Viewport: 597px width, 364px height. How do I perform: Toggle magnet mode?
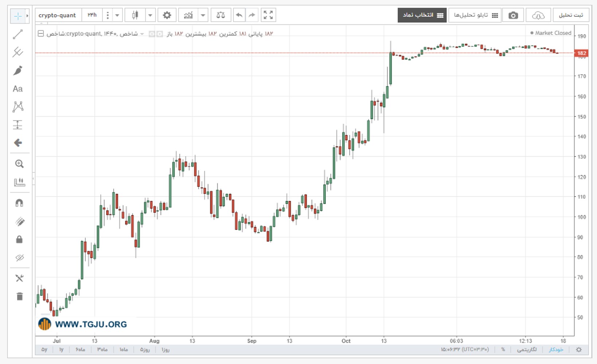tap(19, 203)
